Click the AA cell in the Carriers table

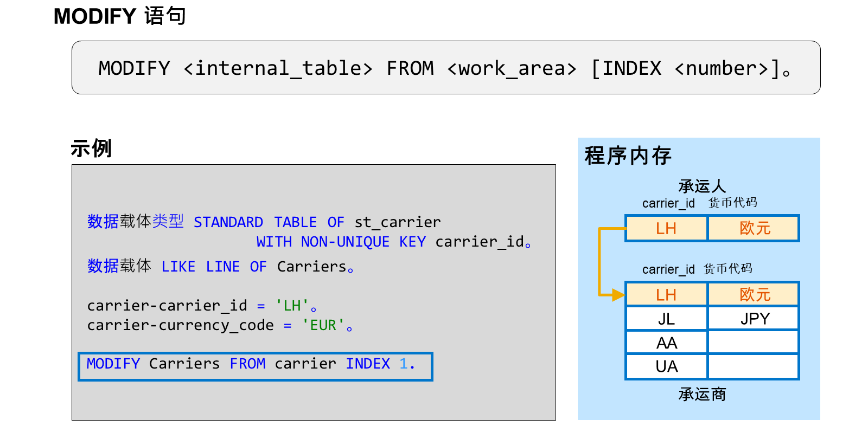click(x=666, y=343)
